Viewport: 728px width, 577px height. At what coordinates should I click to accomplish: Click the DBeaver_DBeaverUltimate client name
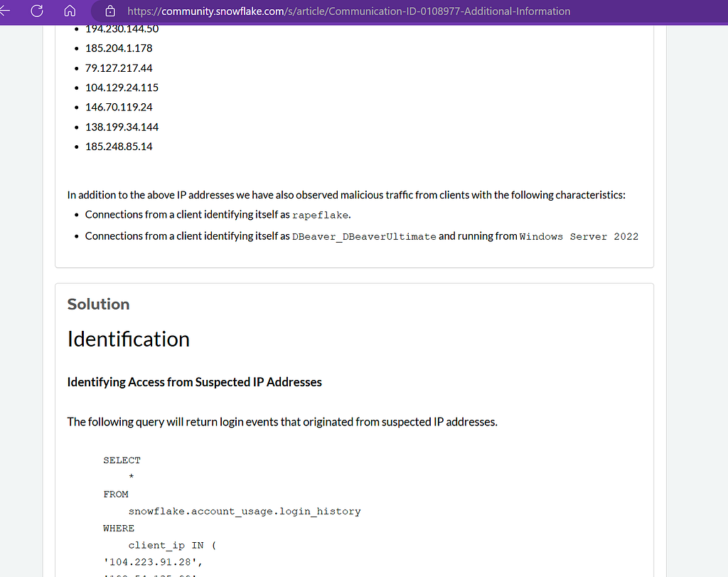[364, 236]
